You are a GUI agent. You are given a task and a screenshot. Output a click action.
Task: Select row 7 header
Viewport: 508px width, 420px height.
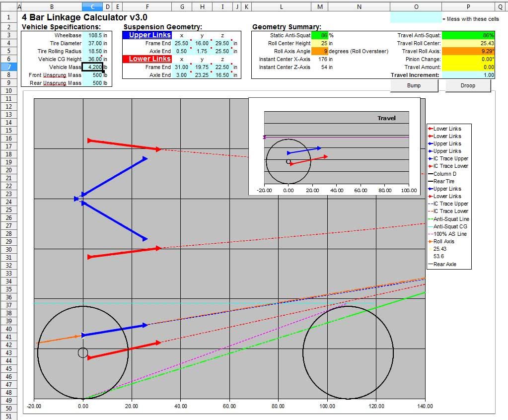(9, 67)
